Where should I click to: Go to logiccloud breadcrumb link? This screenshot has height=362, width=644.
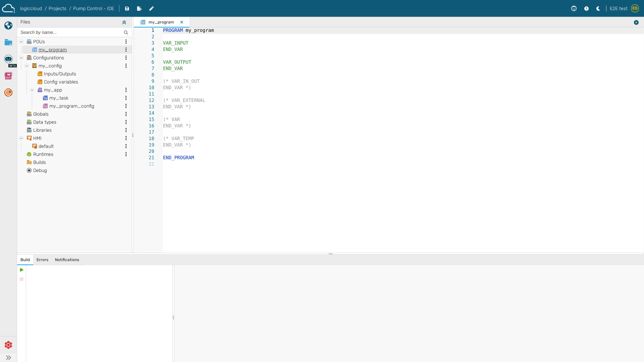tap(31, 9)
